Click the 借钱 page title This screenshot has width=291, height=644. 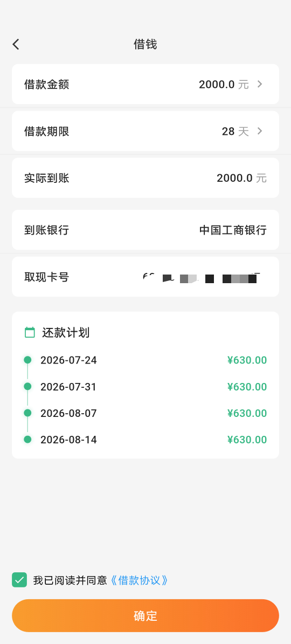[145, 44]
